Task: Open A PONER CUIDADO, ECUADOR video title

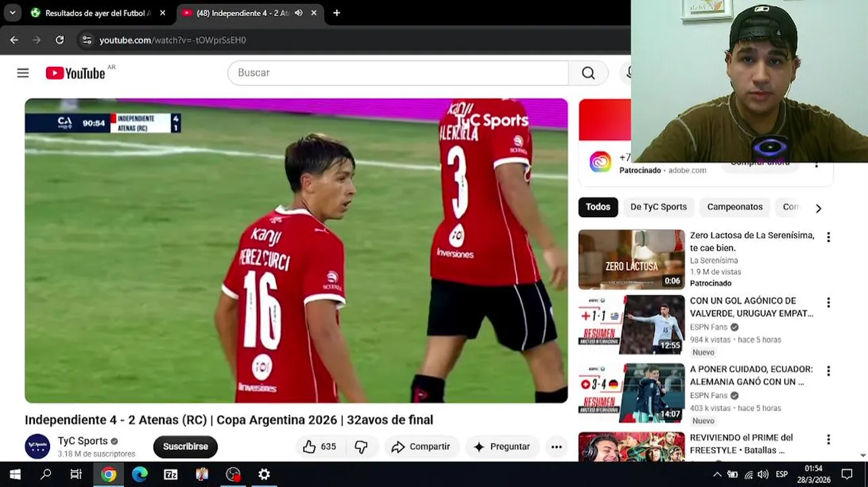Action: tap(751, 375)
